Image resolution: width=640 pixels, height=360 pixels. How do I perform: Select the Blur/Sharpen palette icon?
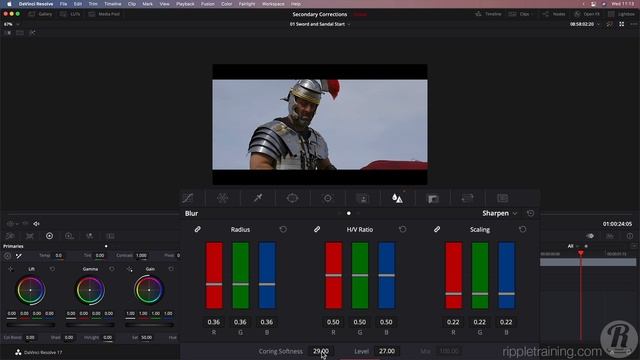[397, 198]
